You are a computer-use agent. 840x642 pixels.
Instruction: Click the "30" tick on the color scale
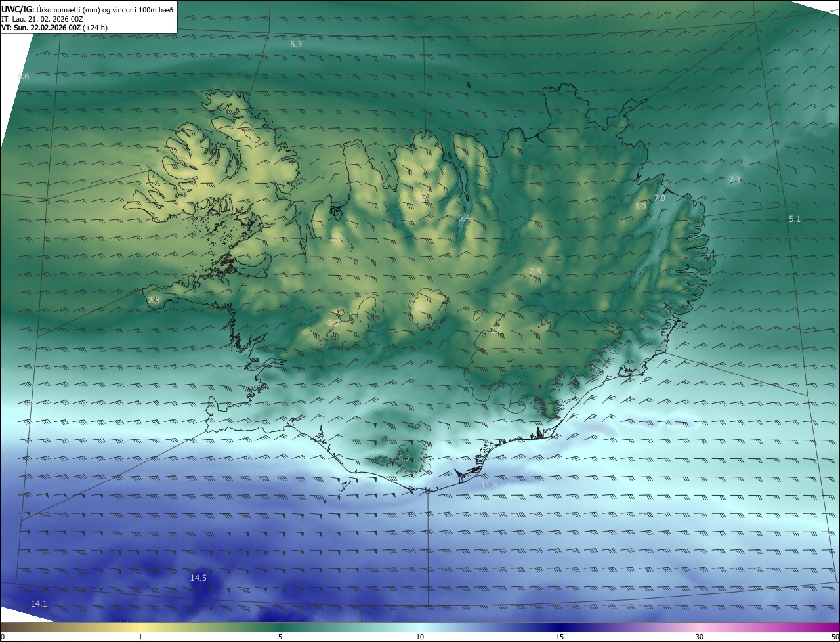click(700, 637)
